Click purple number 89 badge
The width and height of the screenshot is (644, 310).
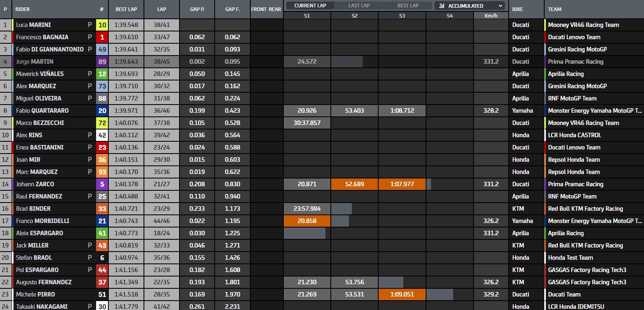102,62
